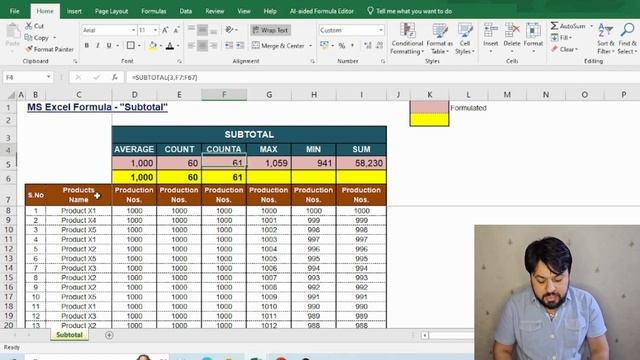Select the Subtotal sheet tab
Image resolution: width=640 pixels, height=360 pixels.
click(69, 335)
